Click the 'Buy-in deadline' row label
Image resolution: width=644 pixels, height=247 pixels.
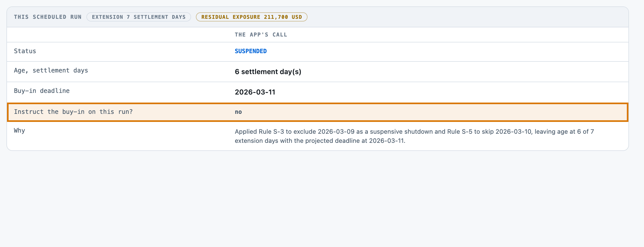click(x=42, y=91)
